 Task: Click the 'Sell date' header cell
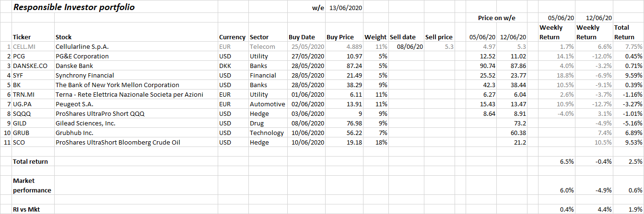coord(403,37)
